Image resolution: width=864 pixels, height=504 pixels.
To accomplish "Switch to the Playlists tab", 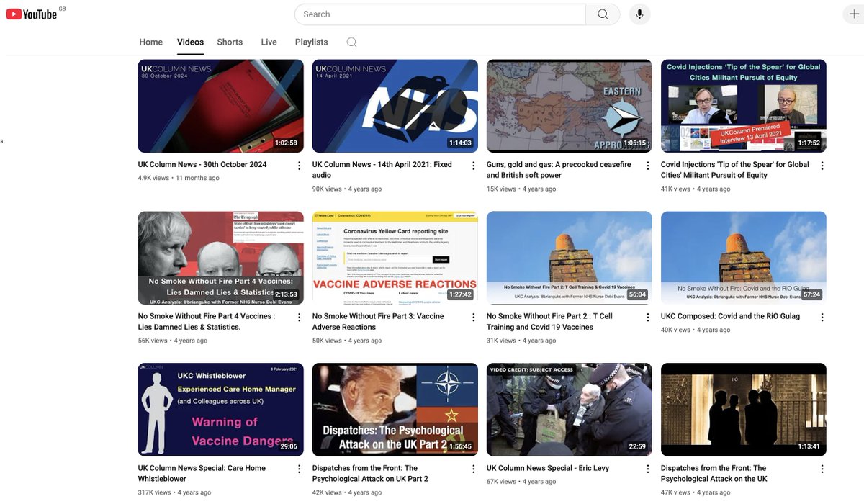I will pyautogui.click(x=311, y=42).
